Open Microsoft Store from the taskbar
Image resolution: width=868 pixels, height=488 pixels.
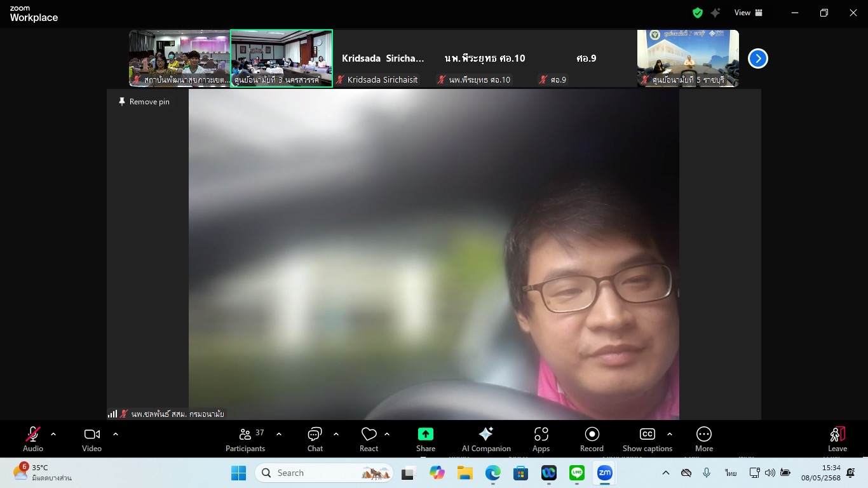521,473
